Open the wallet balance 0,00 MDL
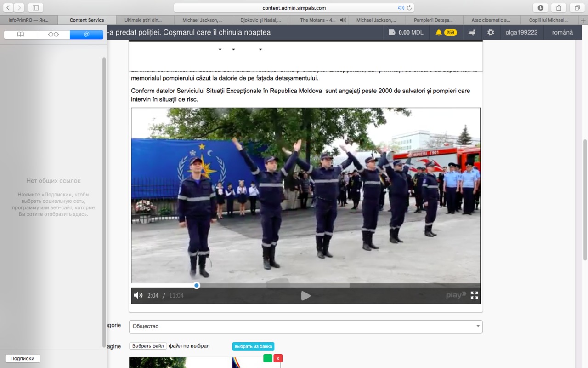The height and width of the screenshot is (368, 588). point(406,32)
